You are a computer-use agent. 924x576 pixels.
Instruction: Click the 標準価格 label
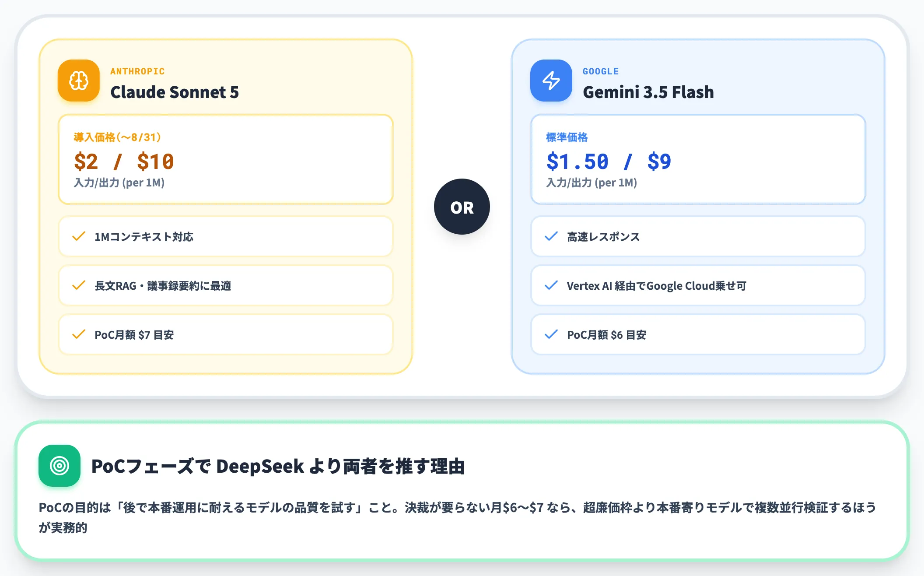567,137
